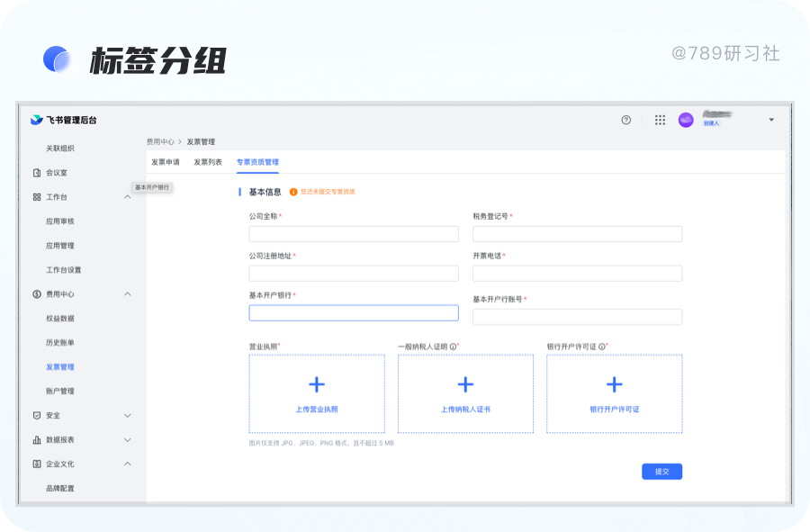Image resolution: width=810 pixels, height=532 pixels.
Task: Open 权益数据 in the sidebar
Action: click(x=60, y=318)
